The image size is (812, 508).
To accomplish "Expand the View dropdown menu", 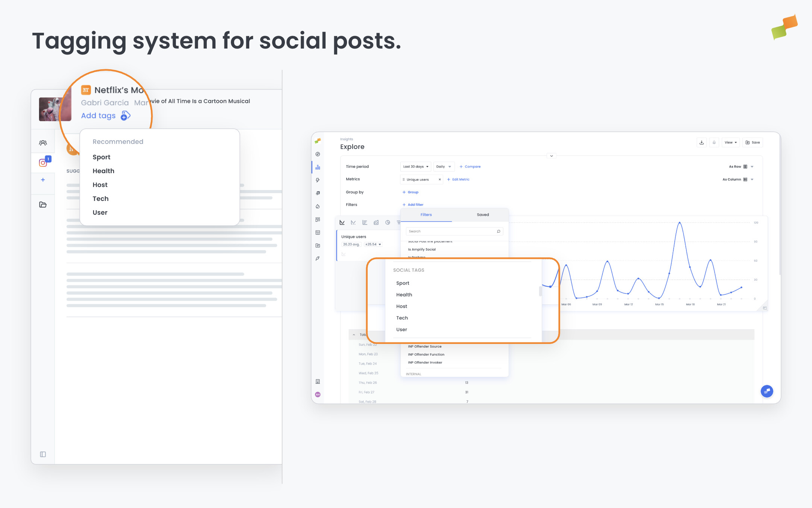I will [x=730, y=142].
